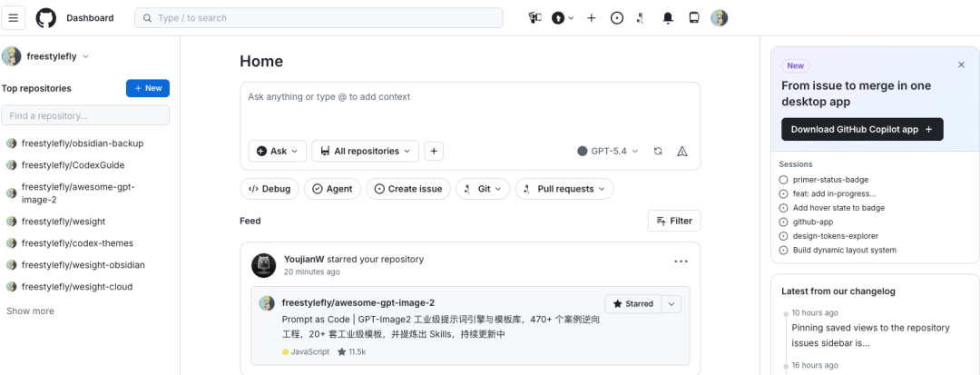Click YoujianW's avatar in the feed
980x375 pixels.
(264, 266)
